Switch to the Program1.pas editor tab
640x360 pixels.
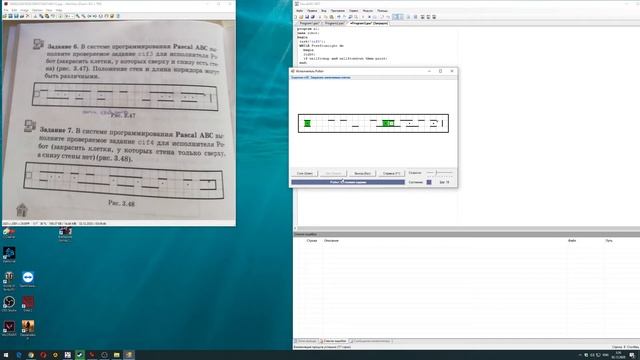309,23
